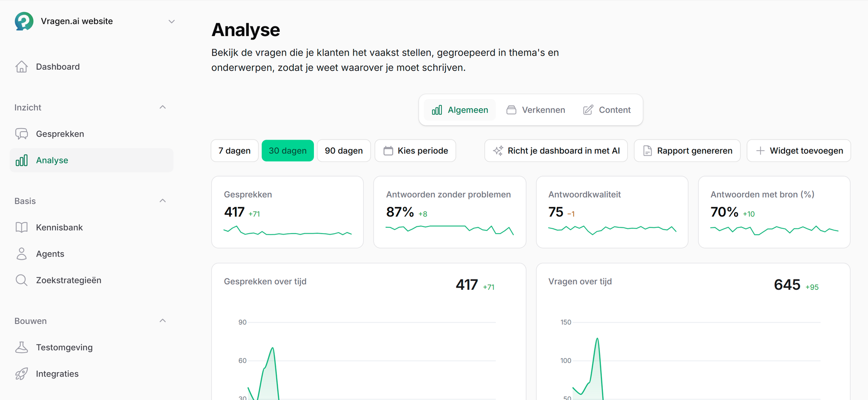
Task: Click Widget toevoegen button
Action: tap(799, 151)
